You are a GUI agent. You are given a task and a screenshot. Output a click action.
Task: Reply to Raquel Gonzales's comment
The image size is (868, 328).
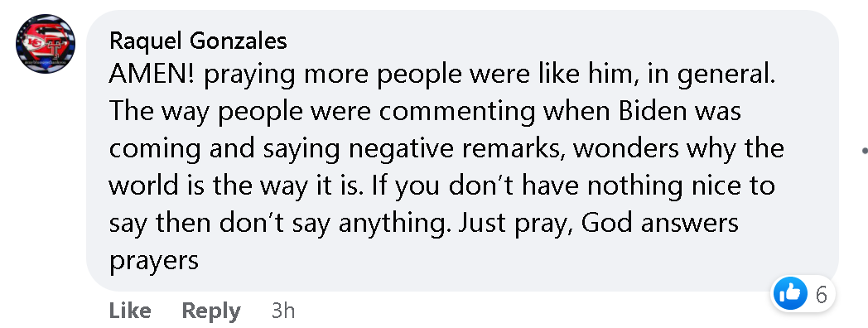pyautogui.click(x=211, y=311)
